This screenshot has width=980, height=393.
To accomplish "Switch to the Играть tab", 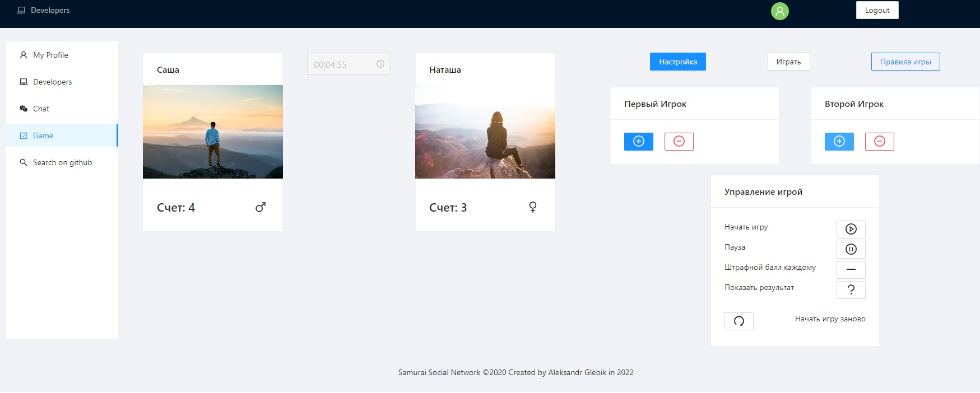I will (788, 62).
